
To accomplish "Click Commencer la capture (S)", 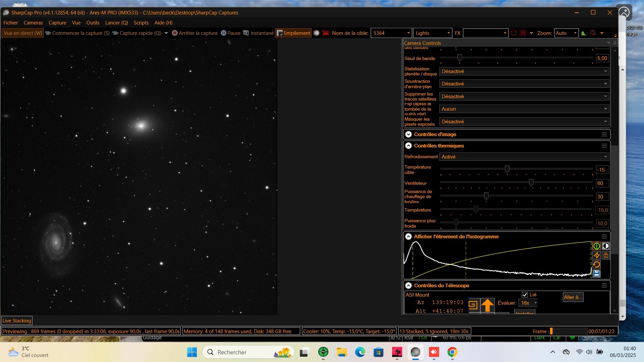I will point(77,33).
